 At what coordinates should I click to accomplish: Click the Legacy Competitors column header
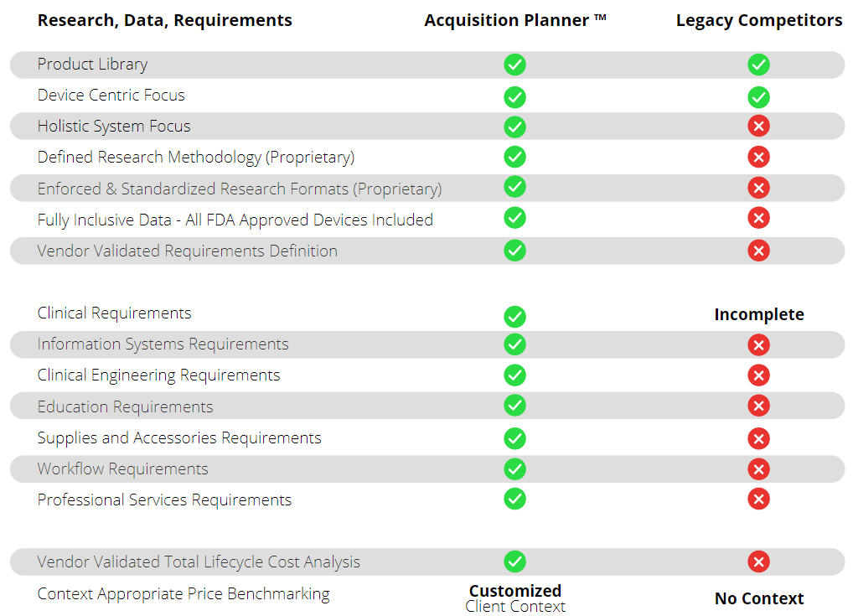[759, 20]
